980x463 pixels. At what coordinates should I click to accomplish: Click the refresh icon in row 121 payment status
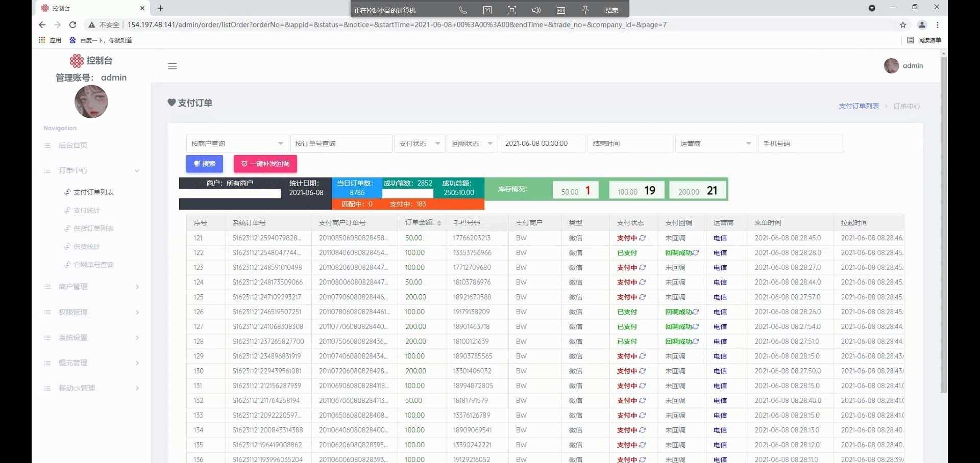pyautogui.click(x=643, y=238)
